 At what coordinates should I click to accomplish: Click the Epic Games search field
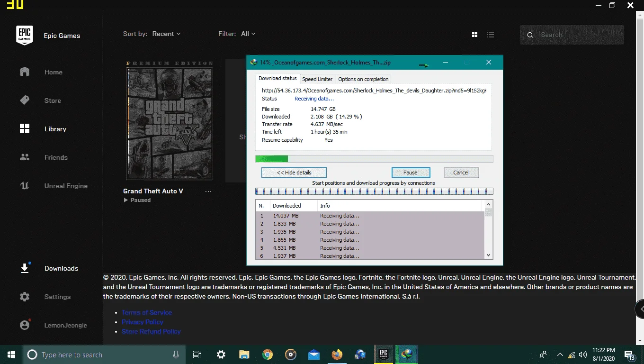point(572,35)
